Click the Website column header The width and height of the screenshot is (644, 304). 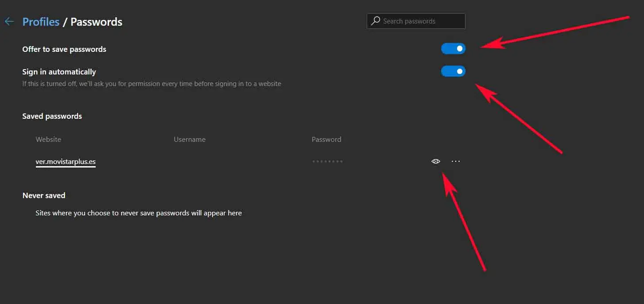tap(48, 139)
